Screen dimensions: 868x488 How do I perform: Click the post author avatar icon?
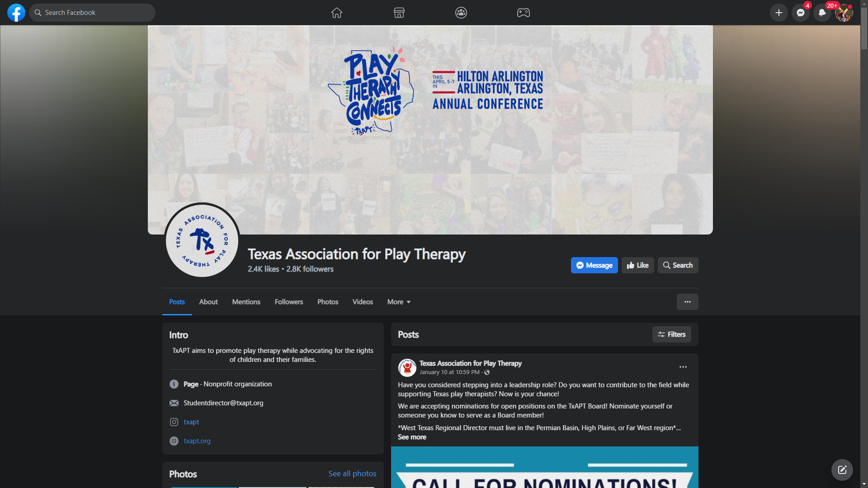click(407, 368)
